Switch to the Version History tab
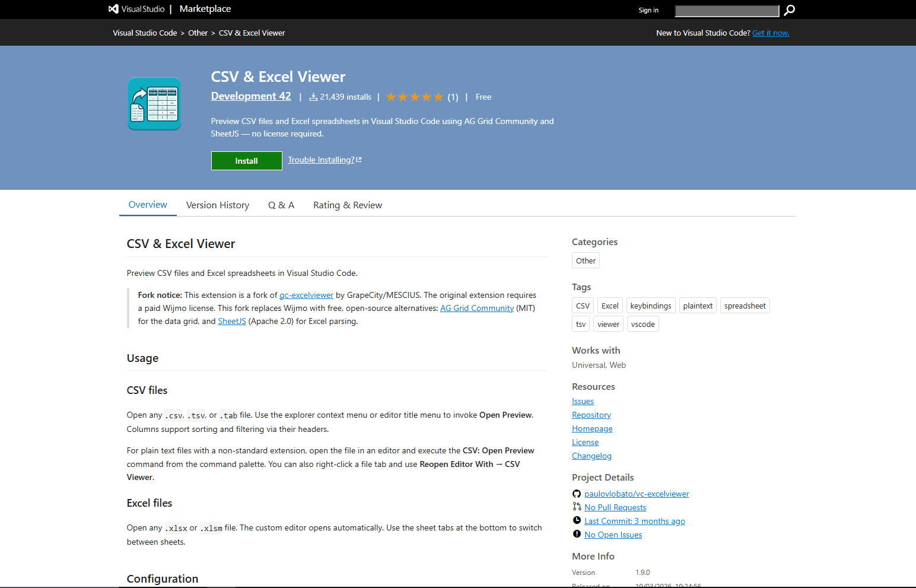 click(x=218, y=205)
